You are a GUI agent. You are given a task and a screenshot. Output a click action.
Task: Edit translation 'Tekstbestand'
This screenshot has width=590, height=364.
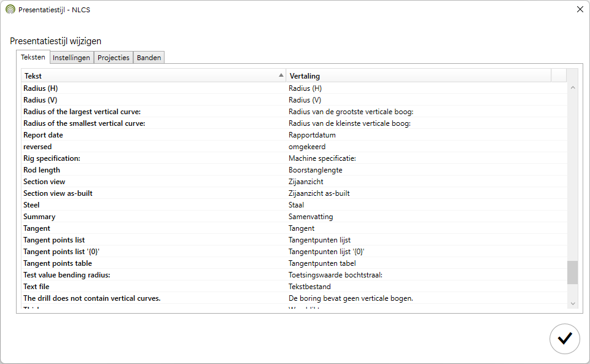click(x=309, y=287)
